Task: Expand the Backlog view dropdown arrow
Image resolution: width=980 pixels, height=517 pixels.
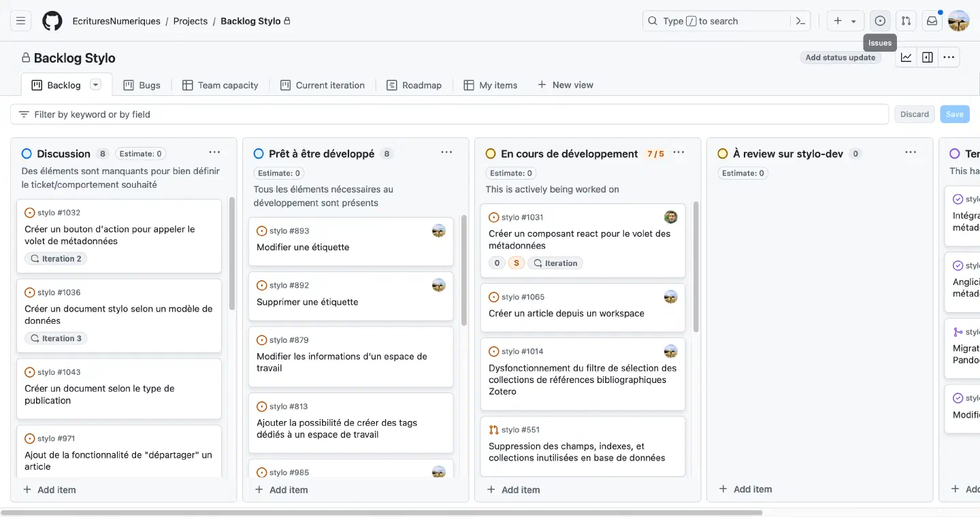Action: click(96, 85)
